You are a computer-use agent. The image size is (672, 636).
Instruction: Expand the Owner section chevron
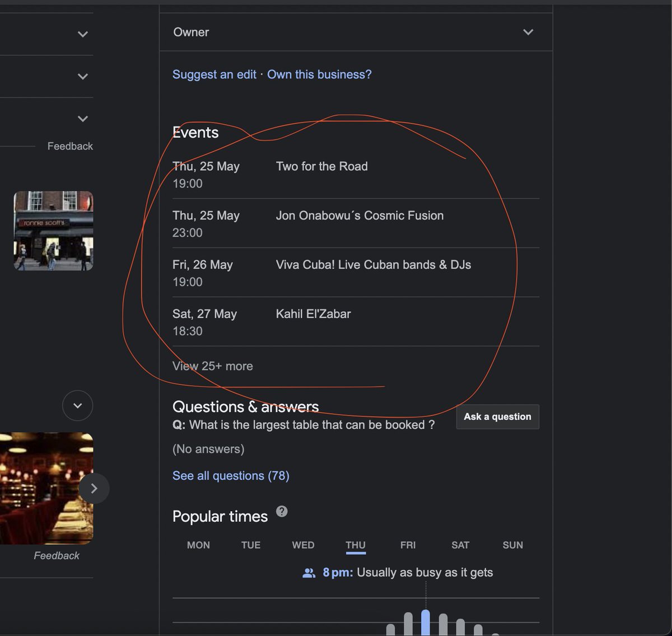(x=528, y=32)
